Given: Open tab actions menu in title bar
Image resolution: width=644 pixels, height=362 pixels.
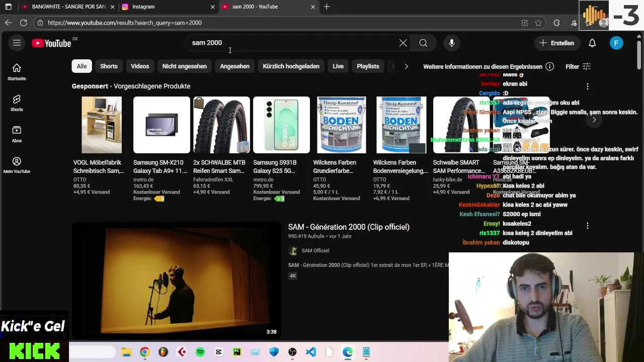Looking at the screenshot, I should [8, 7].
